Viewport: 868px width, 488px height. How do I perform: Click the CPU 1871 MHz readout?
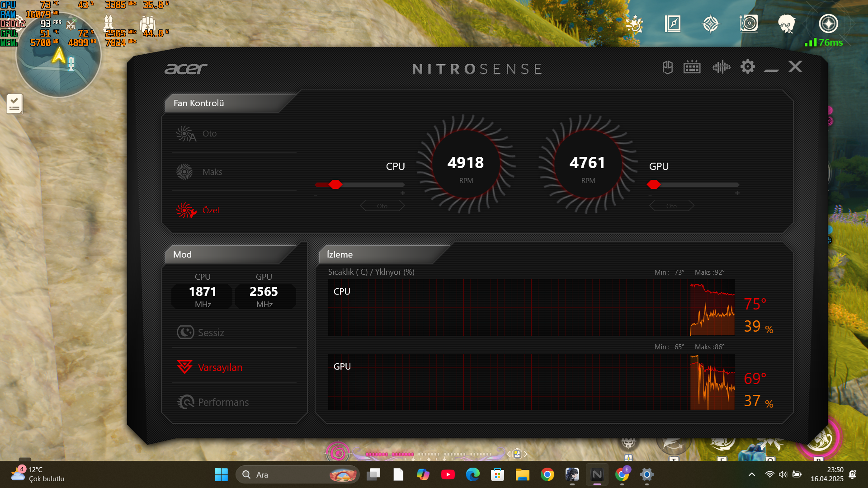(203, 296)
